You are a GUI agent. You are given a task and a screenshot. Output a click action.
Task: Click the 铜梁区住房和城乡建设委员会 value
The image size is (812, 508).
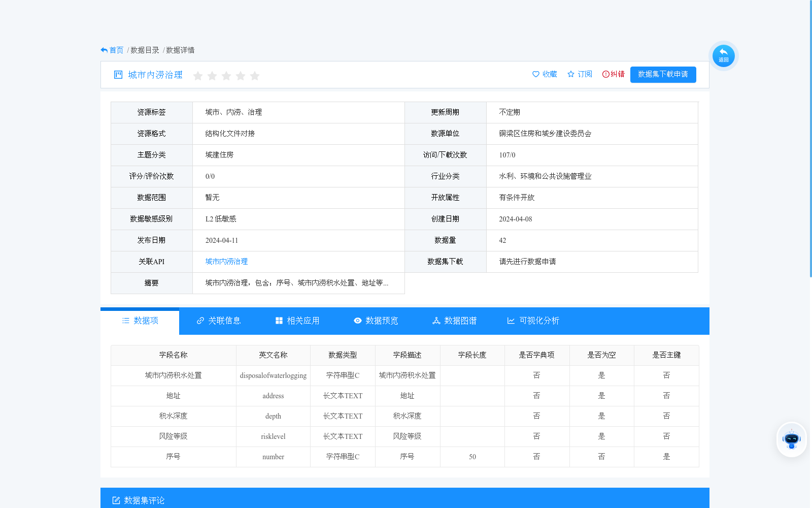[x=545, y=134]
